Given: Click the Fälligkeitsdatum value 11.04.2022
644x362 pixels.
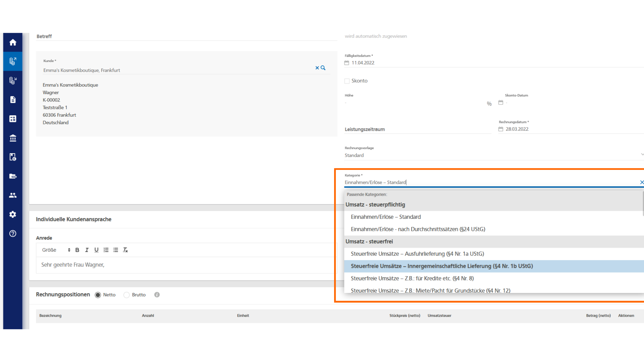Looking at the screenshot, I should [x=363, y=63].
